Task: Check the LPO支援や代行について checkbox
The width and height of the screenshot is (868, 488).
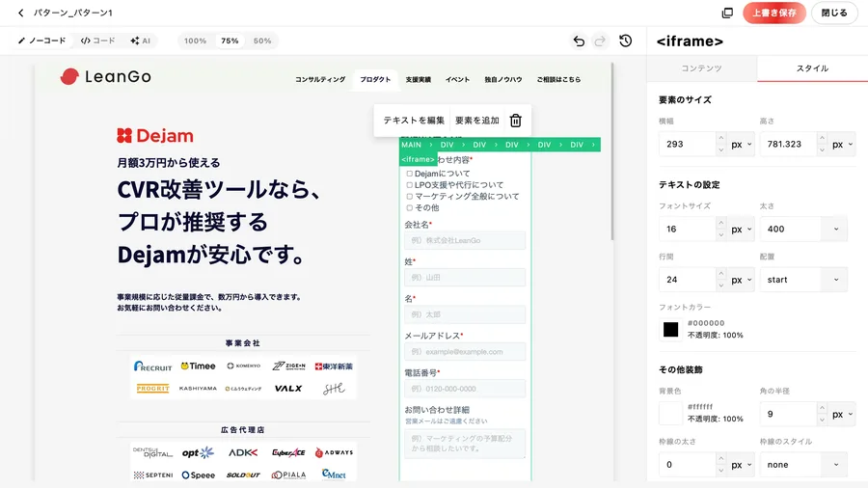Action: tap(410, 185)
